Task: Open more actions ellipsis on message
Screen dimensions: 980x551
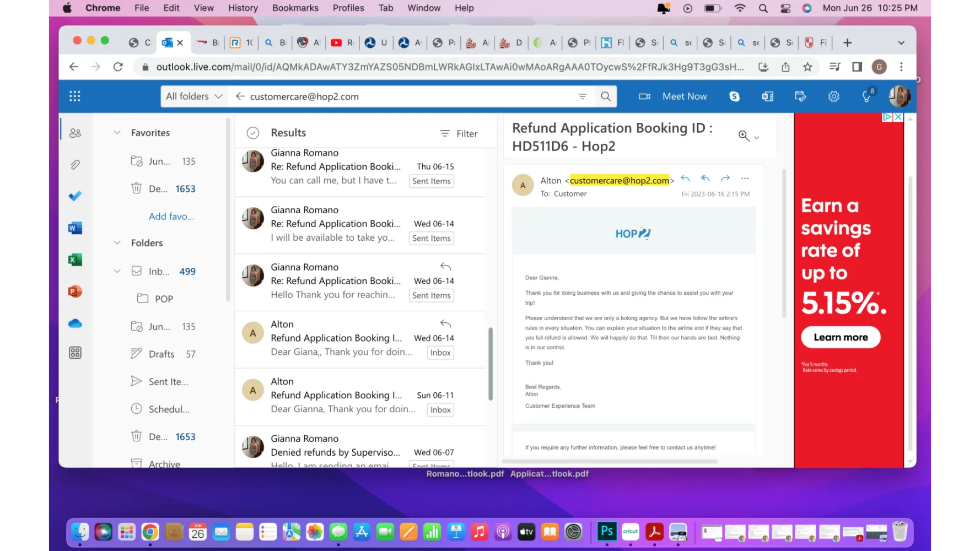Action: pos(745,179)
